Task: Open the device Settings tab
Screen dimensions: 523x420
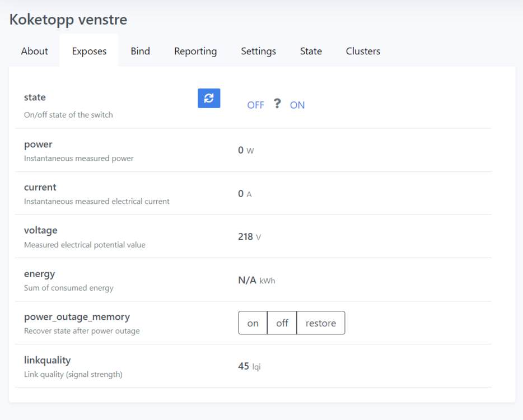Action: pyautogui.click(x=258, y=51)
